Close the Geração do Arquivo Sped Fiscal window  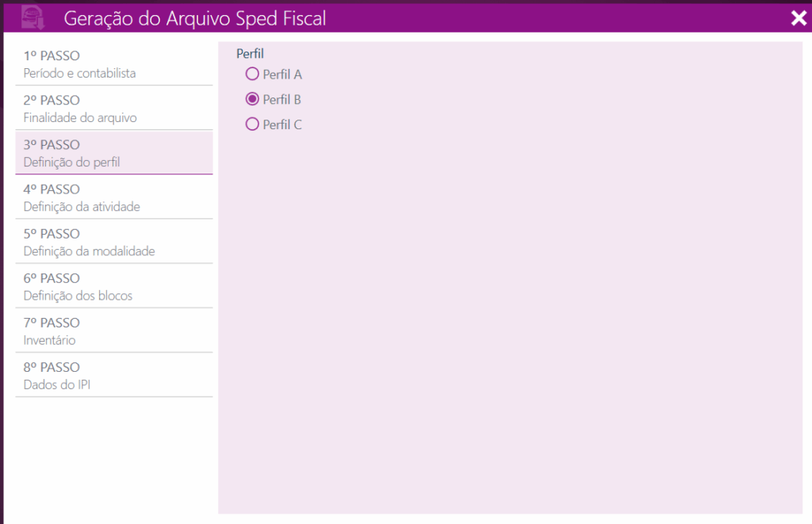[x=798, y=18]
